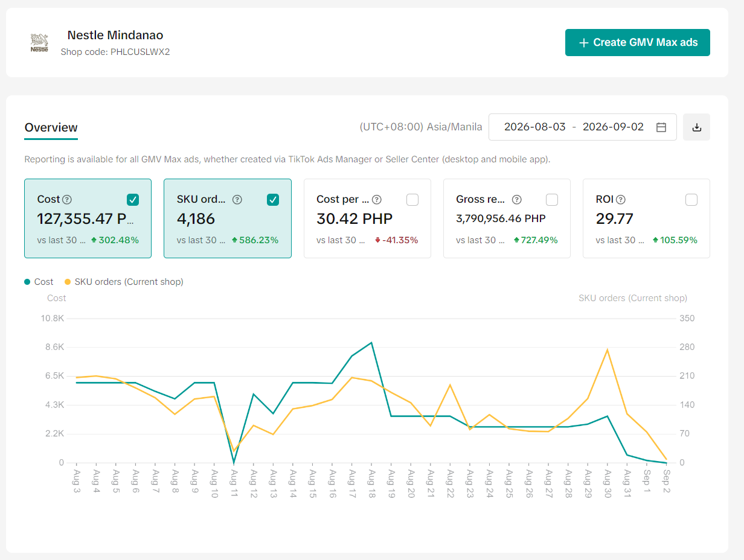744x560 pixels.
Task: Show Gross revenue help icon
Action: click(517, 199)
